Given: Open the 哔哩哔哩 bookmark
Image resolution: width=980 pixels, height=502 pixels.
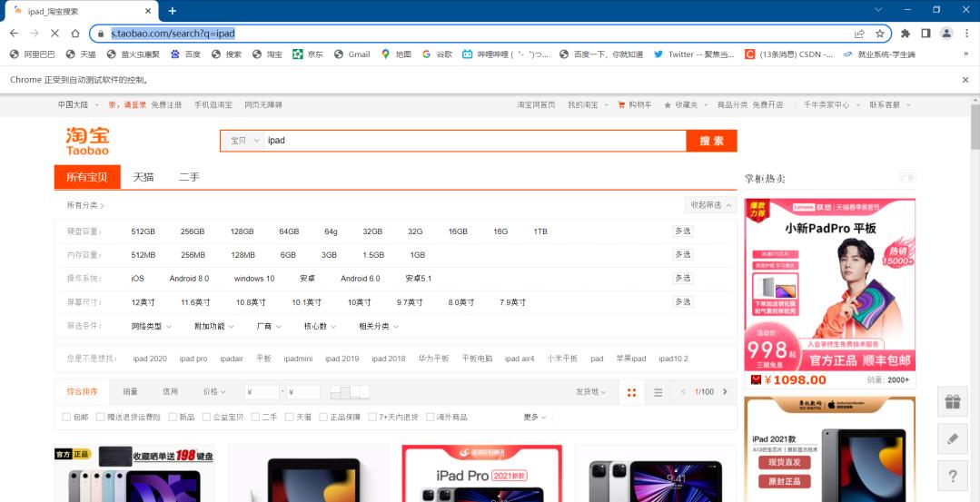Looking at the screenshot, I should click(506, 54).
